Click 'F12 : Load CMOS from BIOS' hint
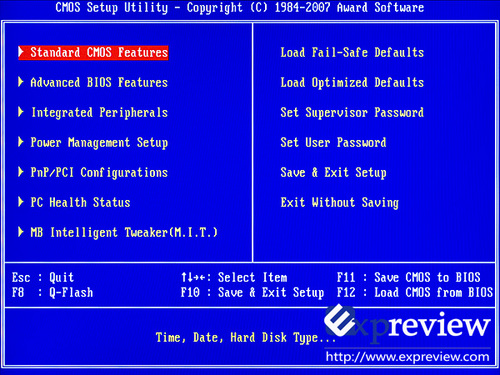The height and width of the screenshot is (375, 500). click(415, 293)
